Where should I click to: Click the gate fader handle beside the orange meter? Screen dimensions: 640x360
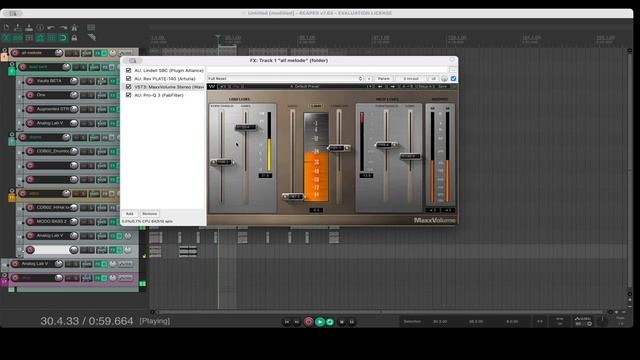click(293, 196)
